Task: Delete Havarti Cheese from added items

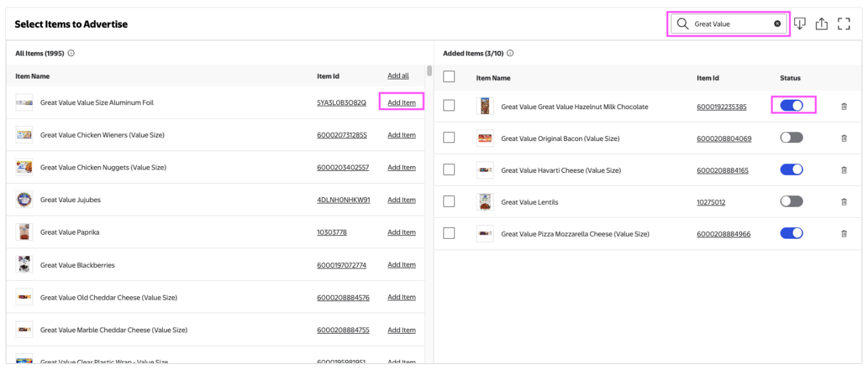Action: point(844,170)
